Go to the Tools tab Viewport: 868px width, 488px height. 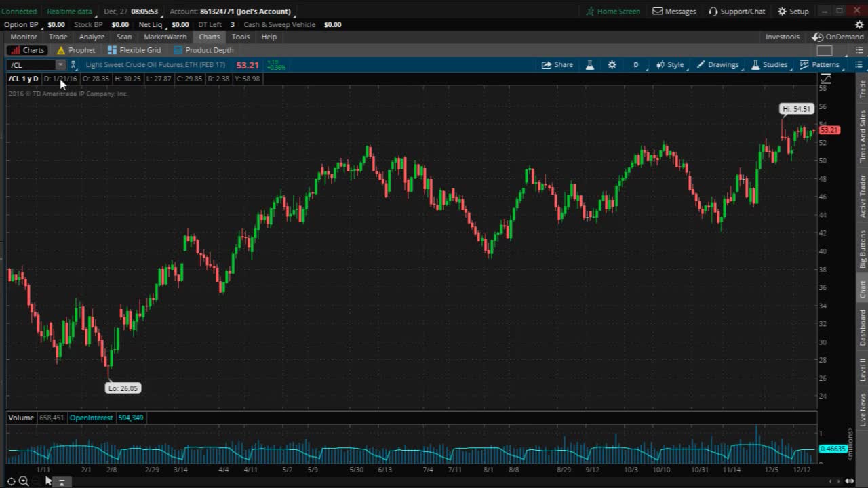pyautogui.click(x=241, y=37)
